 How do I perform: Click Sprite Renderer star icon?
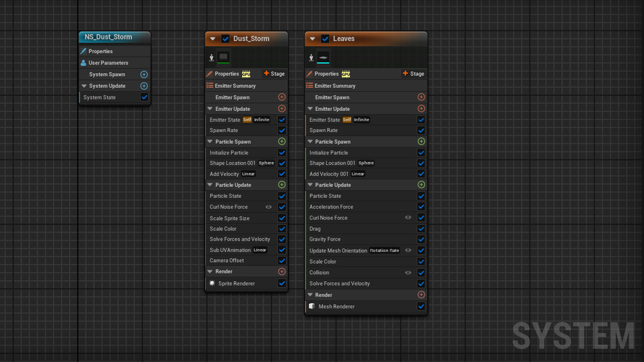point(212,283)
